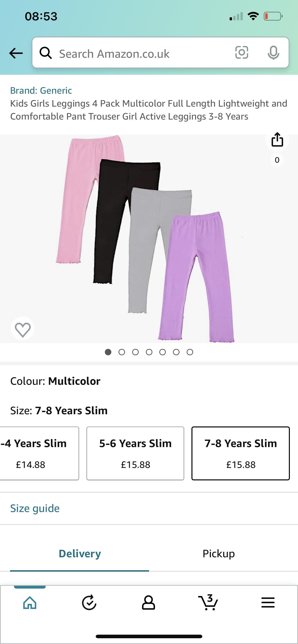Tap the microphone voice search icon
Image resolution: width=298 pixels, height=644 pixels.
(273, 53)
